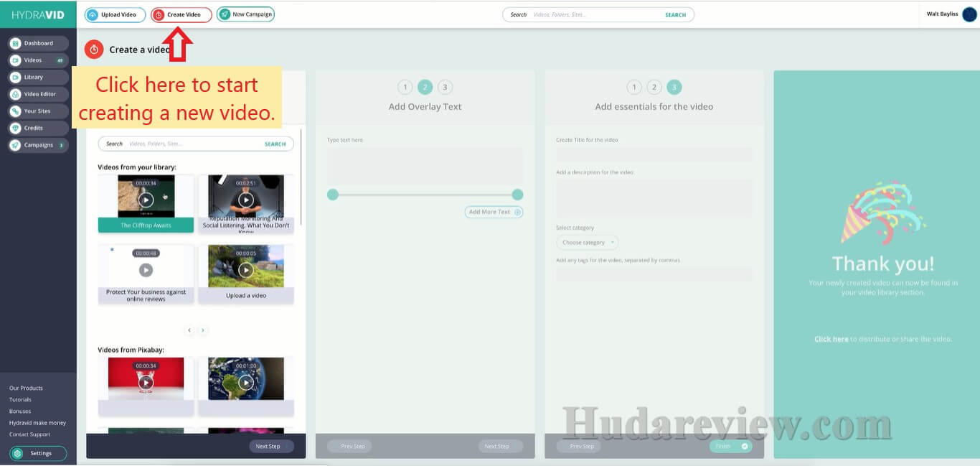This screenshot has height=466, width=980.
Task: Click the Finish button
Action: (x=730, y=446)
